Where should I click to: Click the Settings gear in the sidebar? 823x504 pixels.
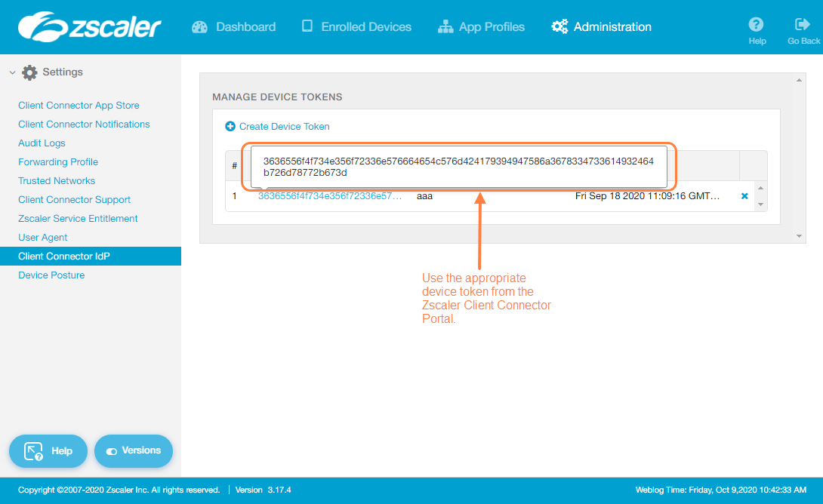tap(29, 72)
